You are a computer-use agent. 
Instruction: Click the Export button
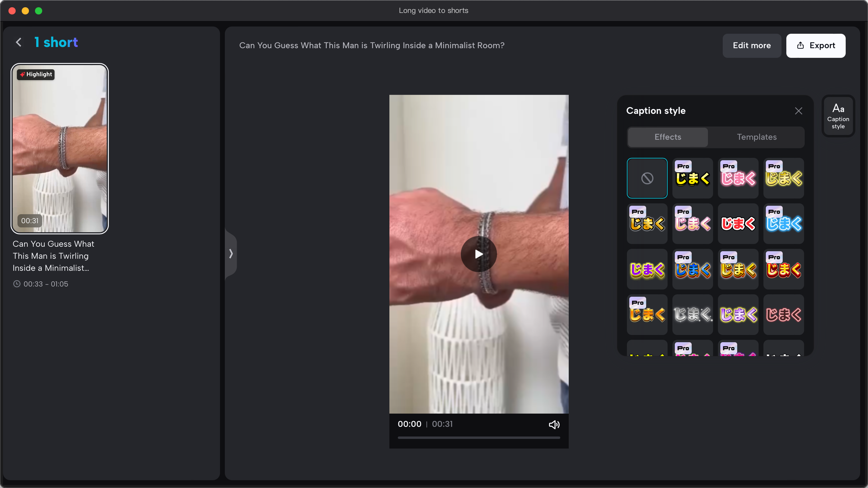(816, 45)
